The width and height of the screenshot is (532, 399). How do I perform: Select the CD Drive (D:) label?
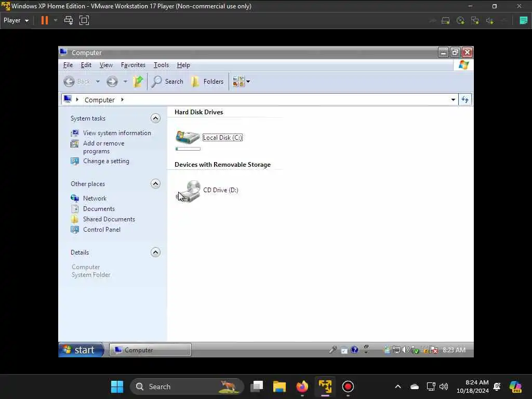point(220,190)
